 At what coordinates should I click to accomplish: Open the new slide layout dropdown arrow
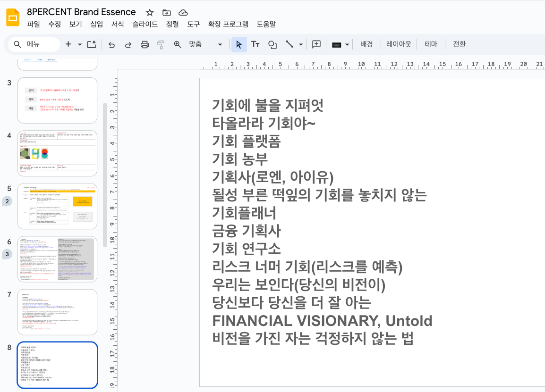click(x=80, y=44)
